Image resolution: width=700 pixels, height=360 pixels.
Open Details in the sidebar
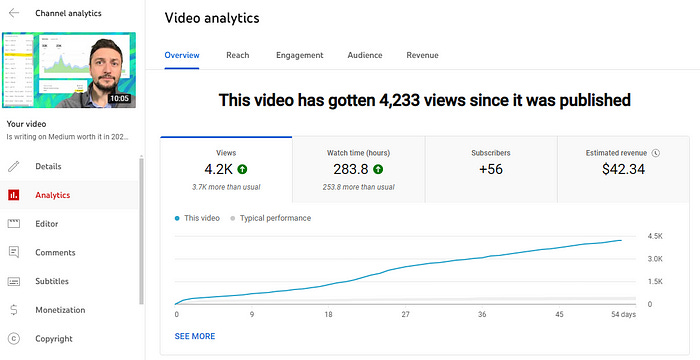(69, 166)
